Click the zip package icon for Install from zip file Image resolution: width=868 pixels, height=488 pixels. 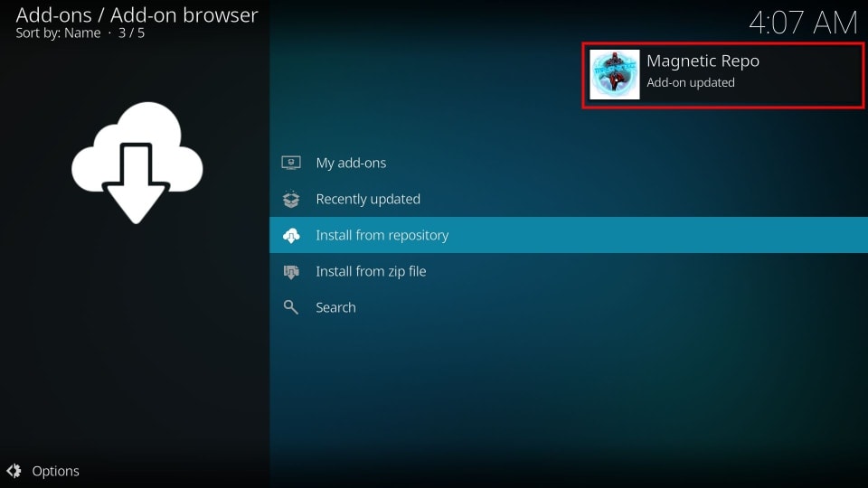point(290,271)
